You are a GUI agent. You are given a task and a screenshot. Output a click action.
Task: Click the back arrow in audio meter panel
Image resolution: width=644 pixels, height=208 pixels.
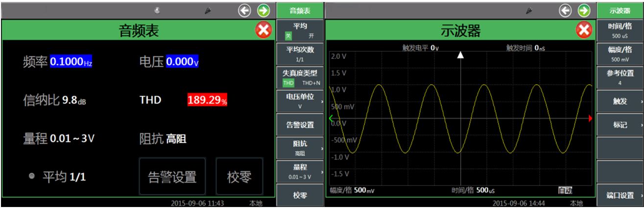point(244,10)
